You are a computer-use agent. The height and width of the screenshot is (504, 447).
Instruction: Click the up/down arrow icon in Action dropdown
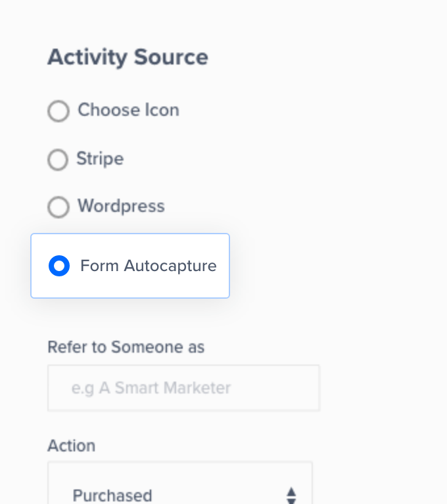(x=291, y=495)
